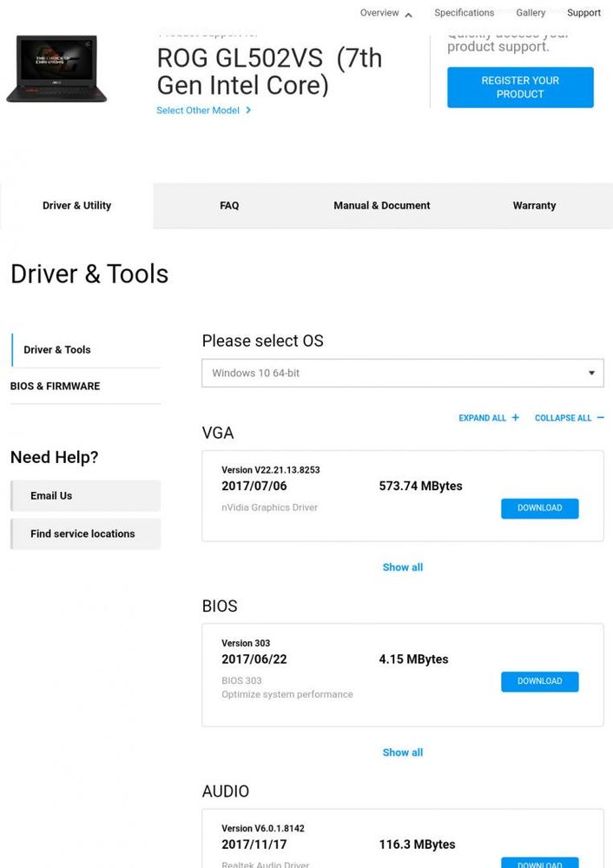This screenshot has width=613, height=868.
Task: Click Select Other Model link
Action: coord(197,110)
